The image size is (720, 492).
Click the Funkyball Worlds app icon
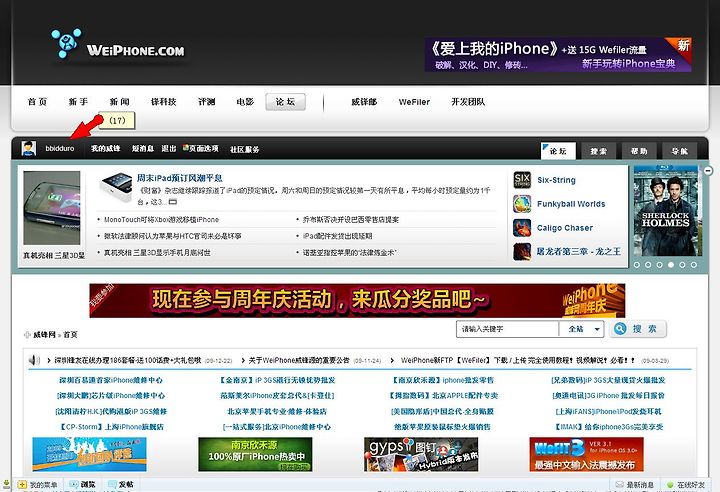click(522, 204)
